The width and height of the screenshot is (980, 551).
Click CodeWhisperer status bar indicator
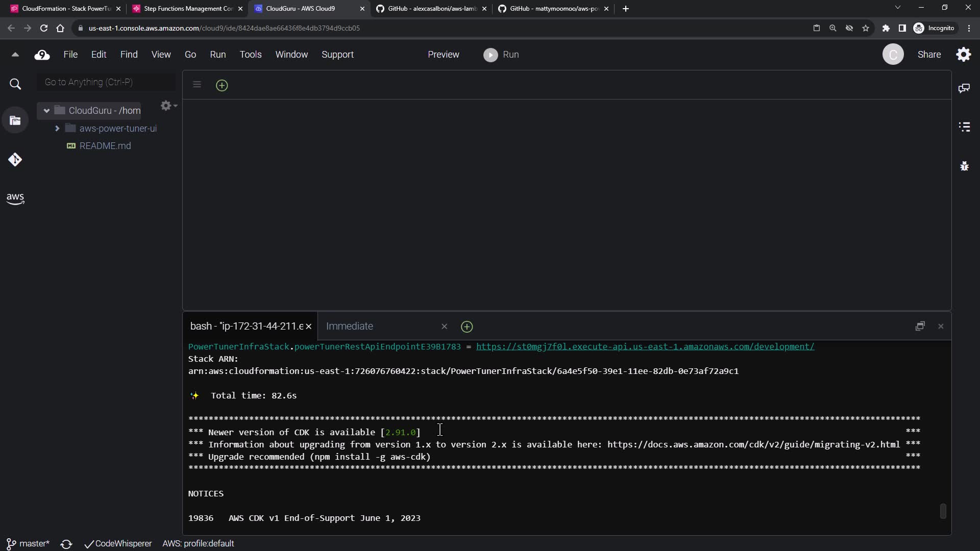[x=118, y=544]
